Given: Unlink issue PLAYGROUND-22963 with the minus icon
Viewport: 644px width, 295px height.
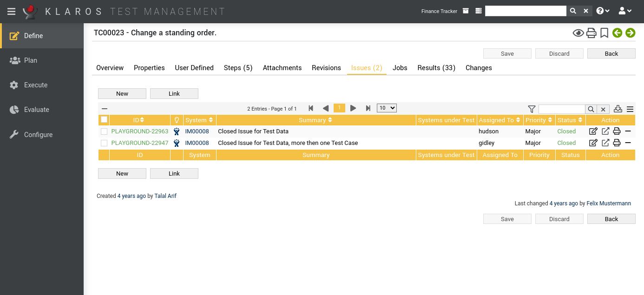Looking at the screenshot, I should click(x=628, y=131).
